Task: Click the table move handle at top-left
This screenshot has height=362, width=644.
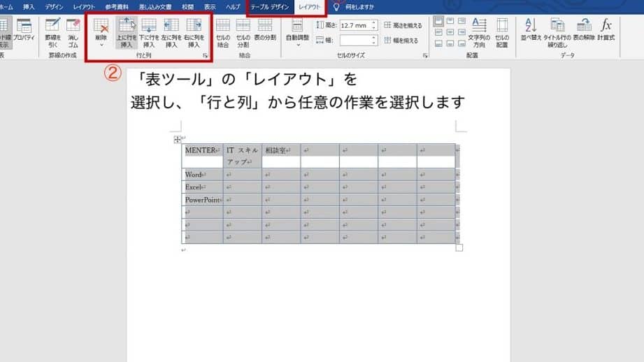Action: [x=177, y=140]
